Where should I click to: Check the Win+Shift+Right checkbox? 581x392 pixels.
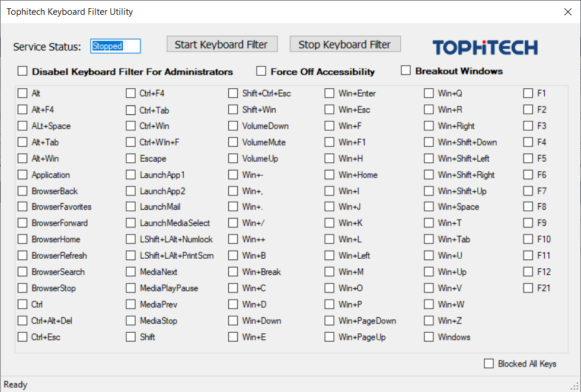tap(429, 175)
